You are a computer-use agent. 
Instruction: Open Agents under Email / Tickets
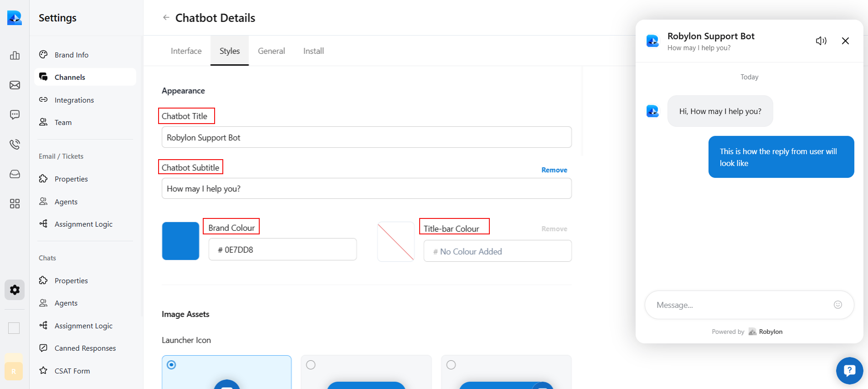coord(85,202)
